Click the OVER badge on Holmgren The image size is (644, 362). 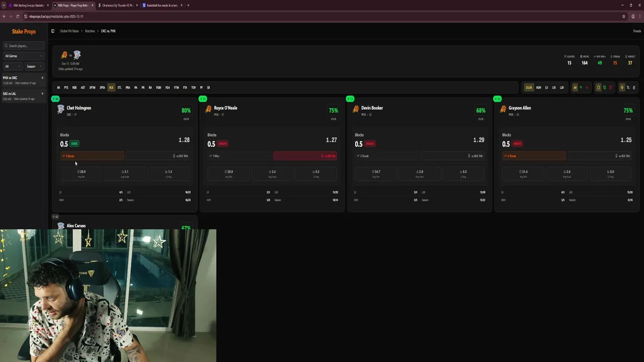point(74,144)
